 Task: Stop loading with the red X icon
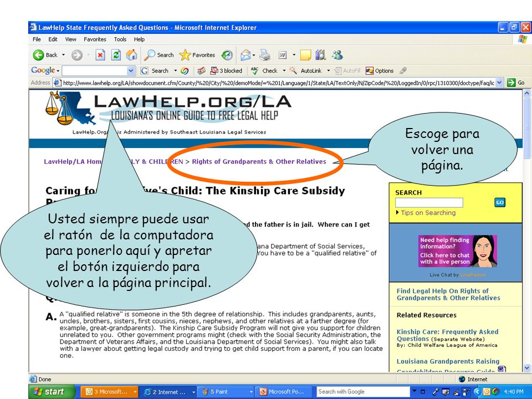[x=100, y=55]
